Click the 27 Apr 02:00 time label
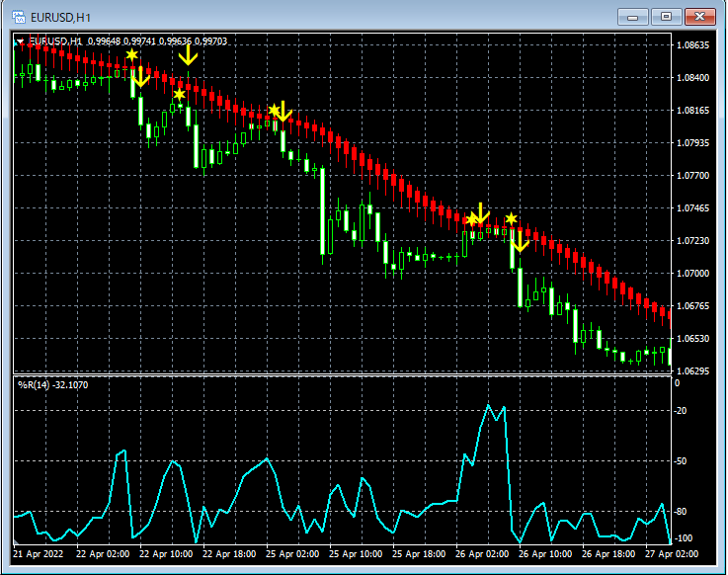The height and width of the screenshot is (575, 728). (x=672, y=554)
